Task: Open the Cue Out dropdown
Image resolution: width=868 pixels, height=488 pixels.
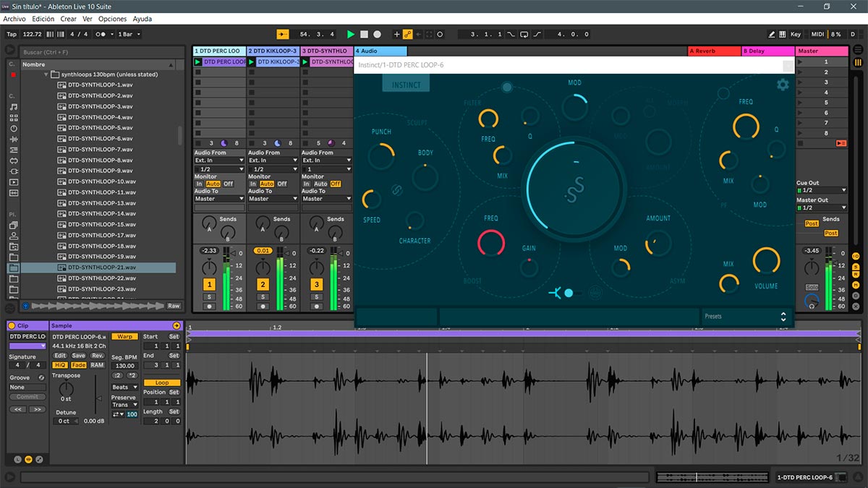Action: [822, 190]
